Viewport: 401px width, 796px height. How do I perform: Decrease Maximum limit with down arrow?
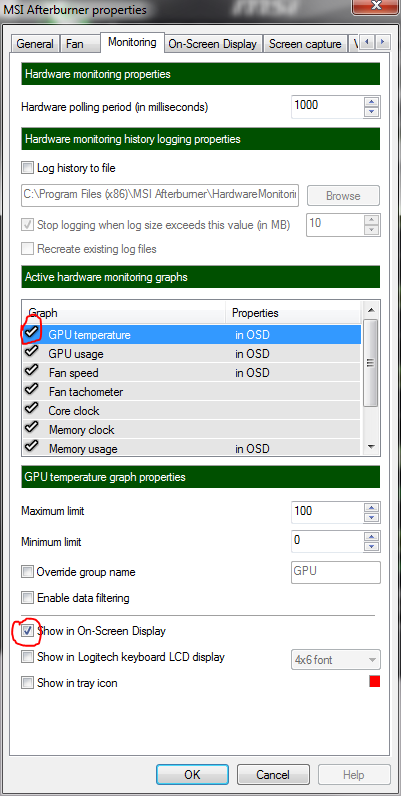[x=372, y=517]
